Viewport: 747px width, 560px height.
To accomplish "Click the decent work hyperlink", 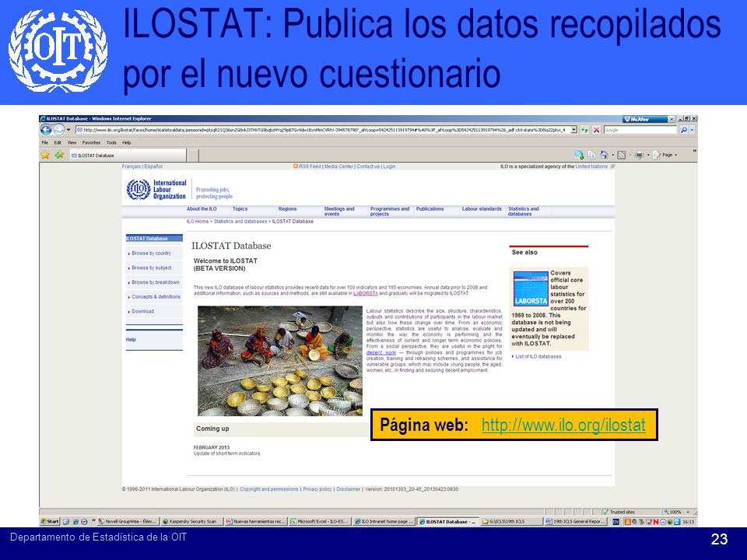I will [x=381, y=352].
